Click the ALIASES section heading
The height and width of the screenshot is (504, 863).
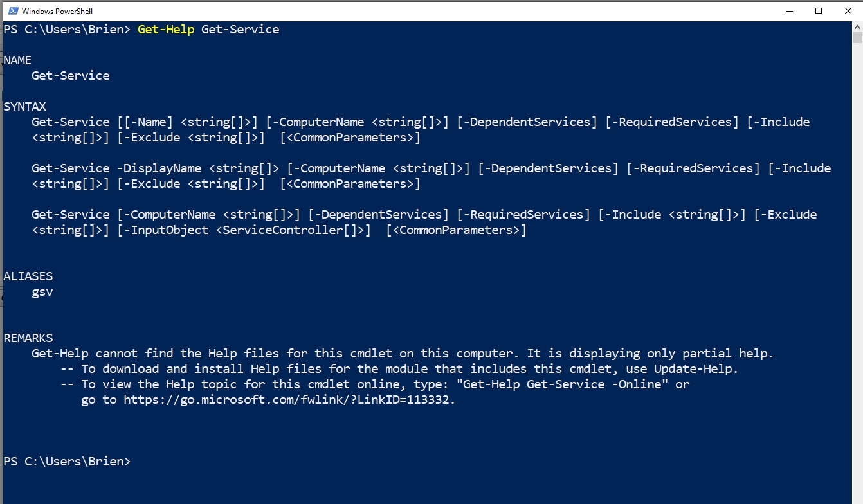coord(28,276)
